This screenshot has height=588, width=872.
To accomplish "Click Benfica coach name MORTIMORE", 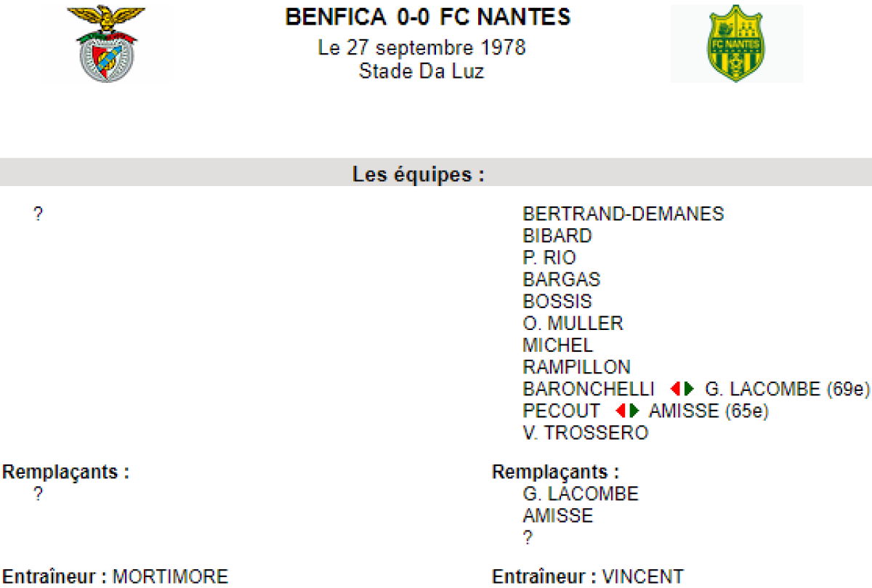I will coord(170,577).
